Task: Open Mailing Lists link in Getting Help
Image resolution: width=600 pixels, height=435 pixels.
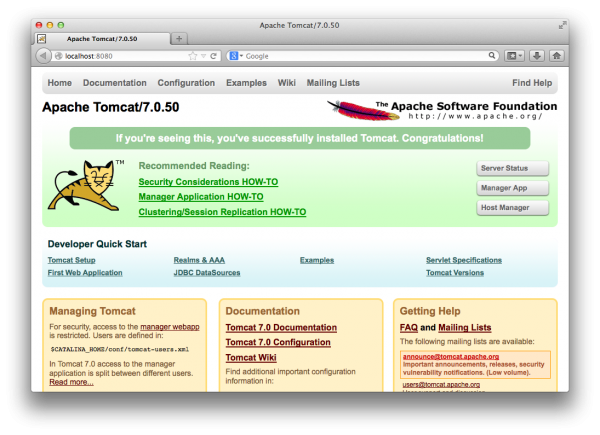Action: pyautogui.click(x=465, y=327)
